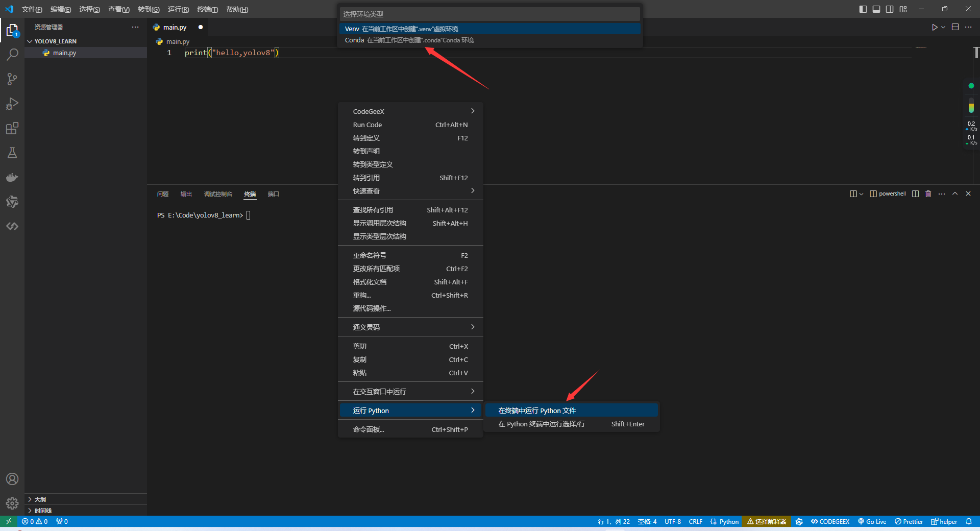
Task: Open the Manage gear icon
Action: coord(12,503)
